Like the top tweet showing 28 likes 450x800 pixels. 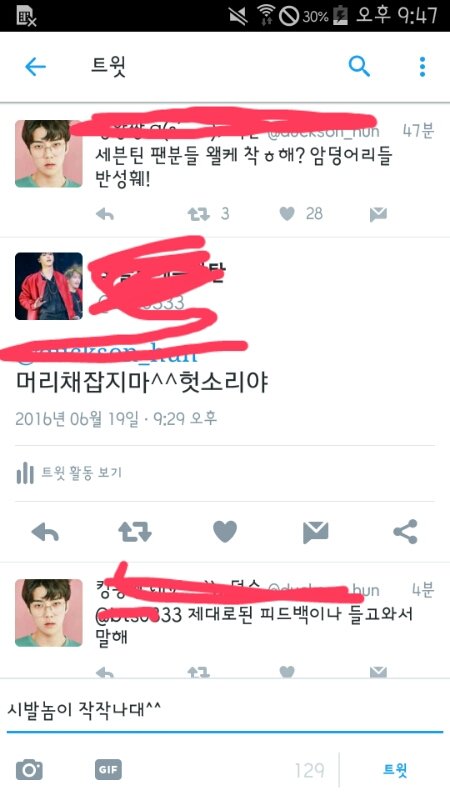click(x=287, y=214)
